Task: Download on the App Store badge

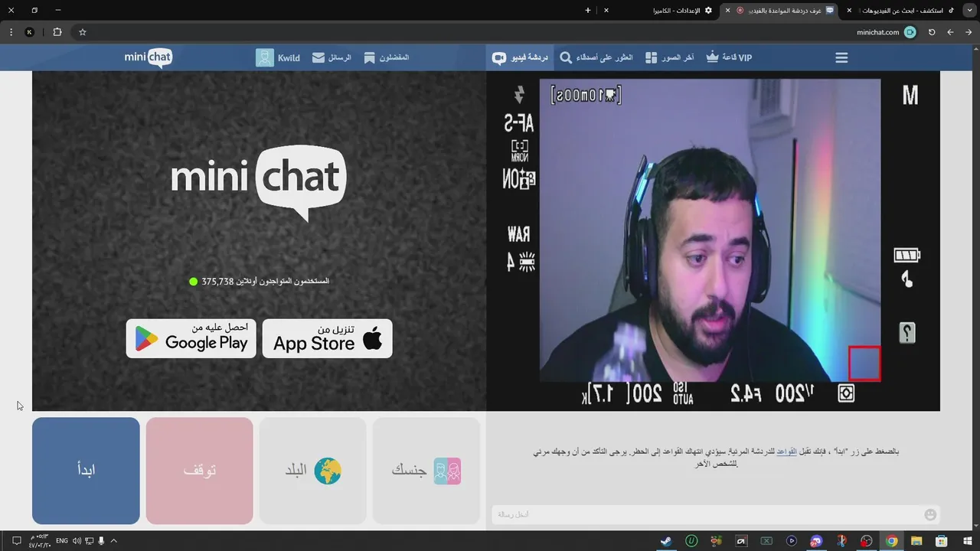Action: (x=328, y=338)
